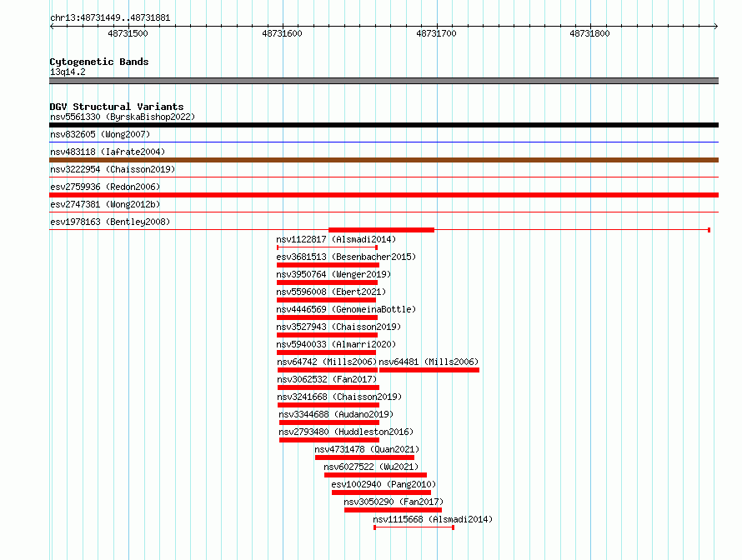The height and width of the screenshot is (560, 742).
Task: Click the red nsv3950764 variant bar
Action: 327,282
